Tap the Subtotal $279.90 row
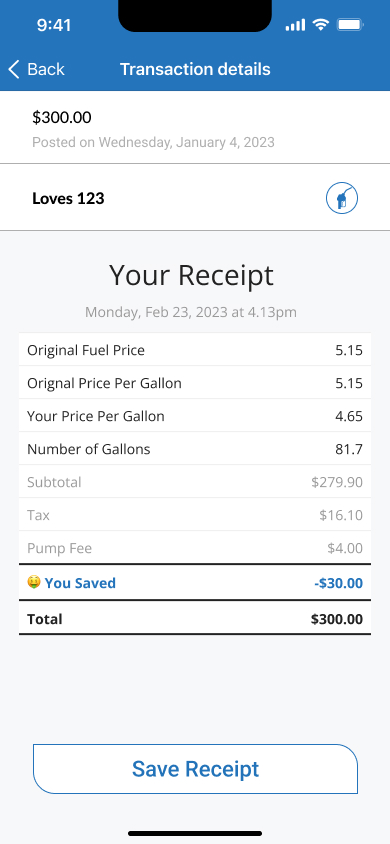 195,481
